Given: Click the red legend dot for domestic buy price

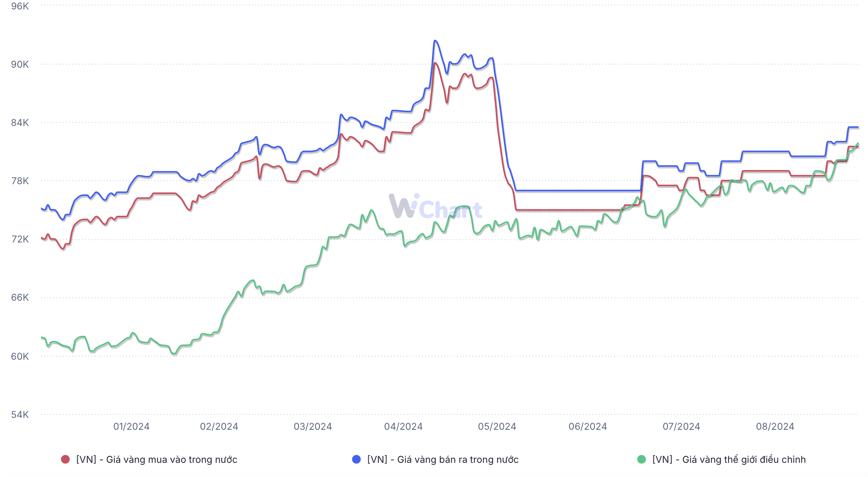Looking at the screenshot, I should tap(65, 459).
